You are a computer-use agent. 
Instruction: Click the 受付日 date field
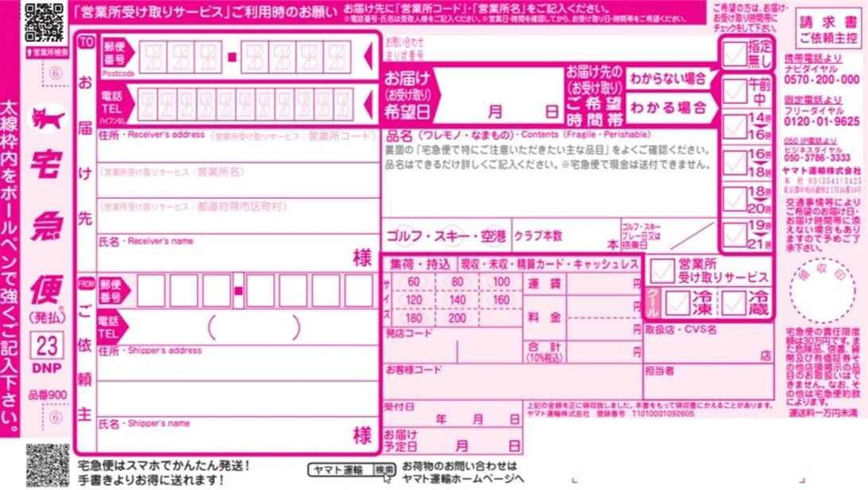(x=452, y=414)
